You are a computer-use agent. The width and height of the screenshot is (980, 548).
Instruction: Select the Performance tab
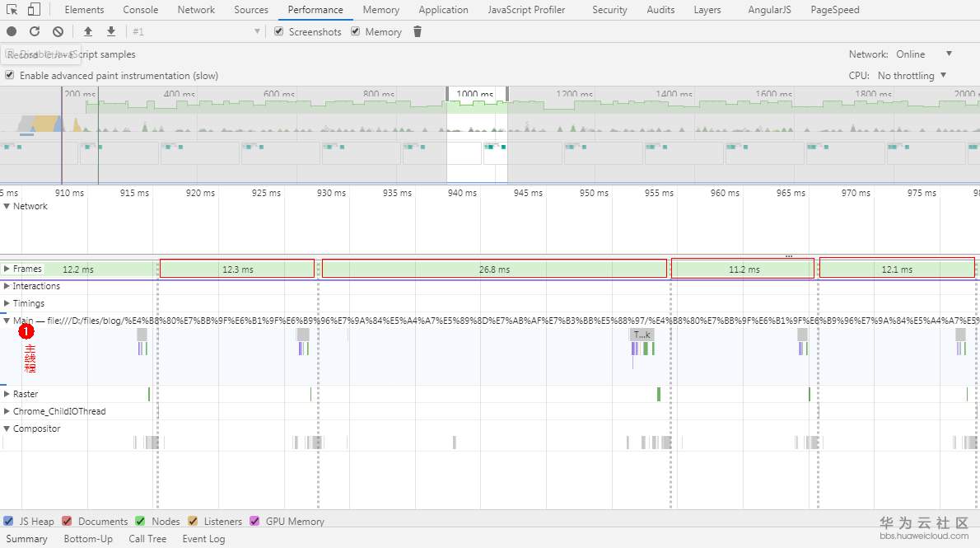pyautogui.click(x=315, y=9)
